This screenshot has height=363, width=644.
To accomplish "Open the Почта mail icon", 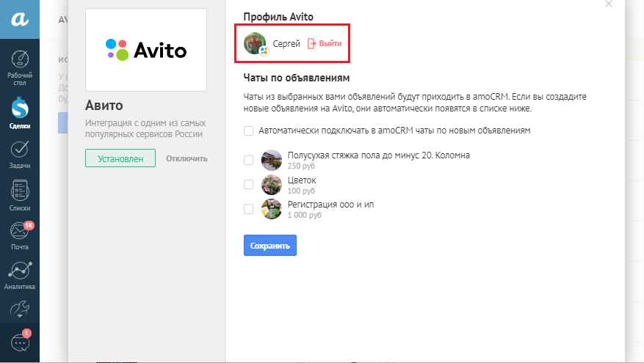I will 20,232.
